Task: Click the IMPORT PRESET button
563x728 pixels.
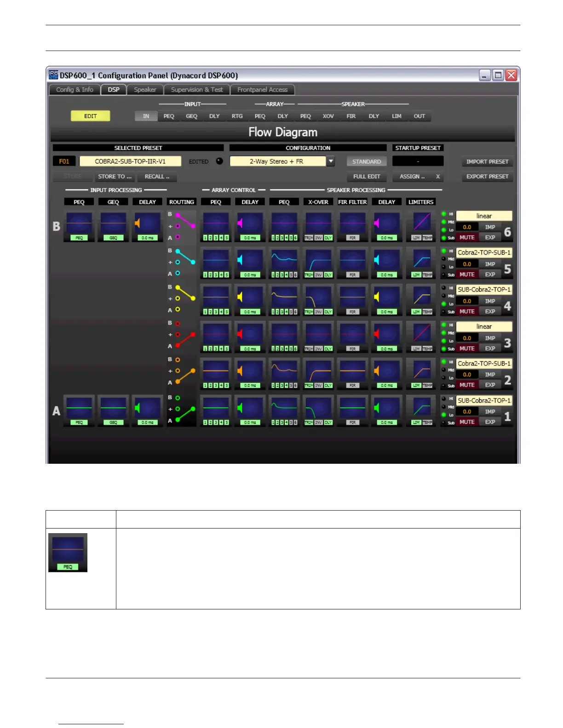Action: click(487, 162)
